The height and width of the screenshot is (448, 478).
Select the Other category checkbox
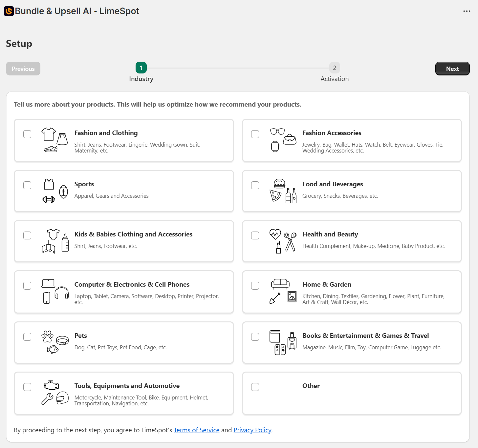tap(255, 387)
